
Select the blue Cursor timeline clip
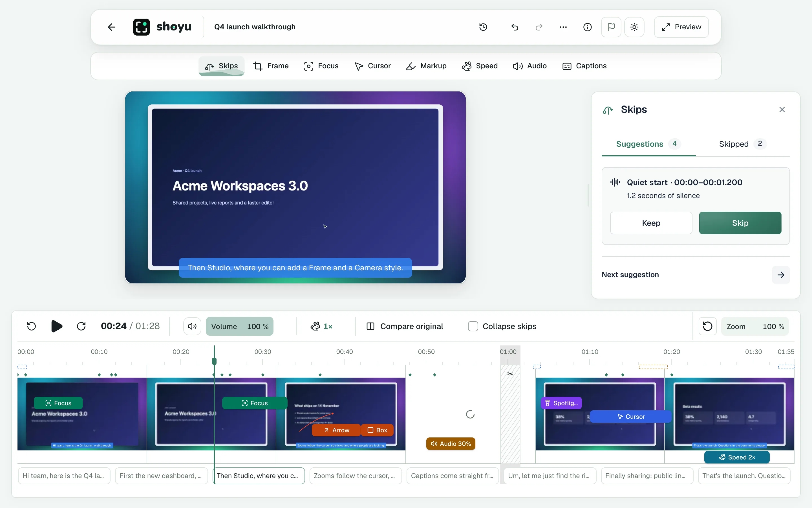(630, 417)
